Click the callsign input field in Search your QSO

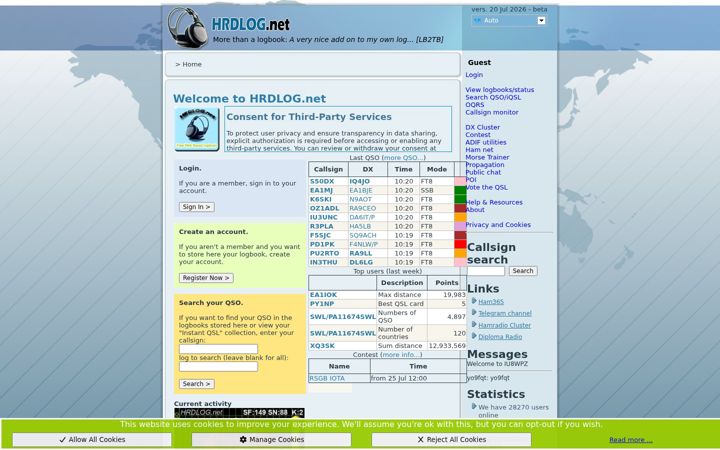pyautogui.click(x=218, y=349)
